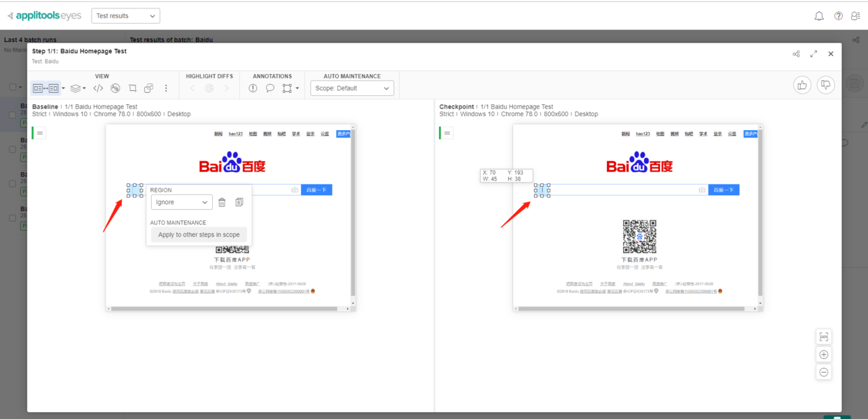Click the 'Test: Baidu' subtitle text
This screenshot has width=868, height=419.
pyautogui.click(x=45, y=62)
